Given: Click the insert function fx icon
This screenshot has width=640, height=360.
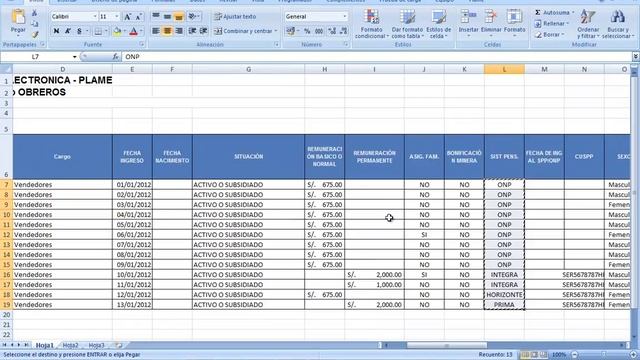Looking at the screenshot, I should point(116,57).
